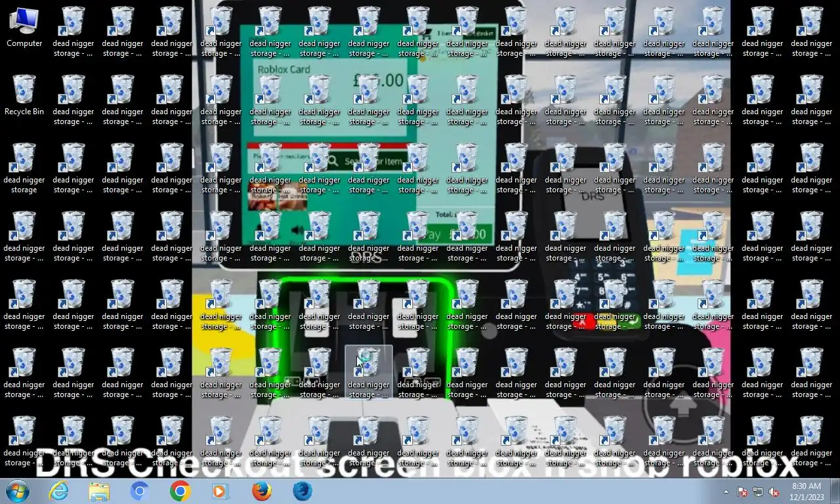
Task: Open the clock showing 8:30 AM
Action: pos(807,492)
